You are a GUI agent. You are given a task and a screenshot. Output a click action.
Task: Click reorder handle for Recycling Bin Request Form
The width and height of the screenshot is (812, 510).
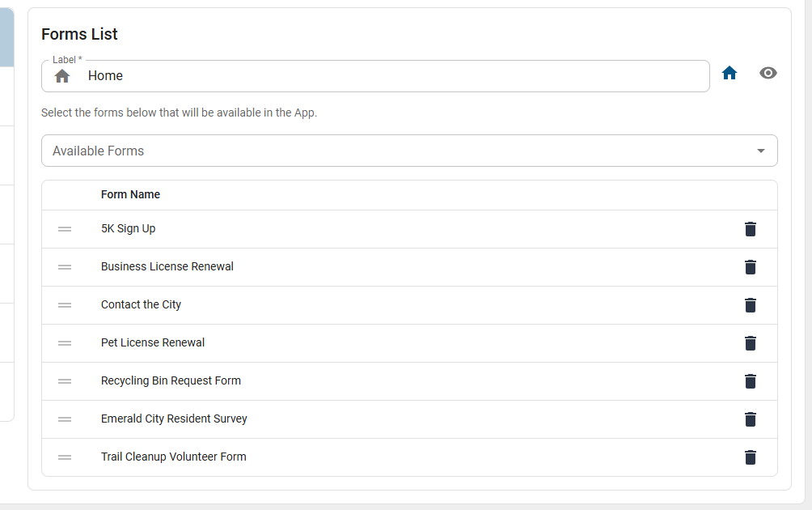coord(65,381)
